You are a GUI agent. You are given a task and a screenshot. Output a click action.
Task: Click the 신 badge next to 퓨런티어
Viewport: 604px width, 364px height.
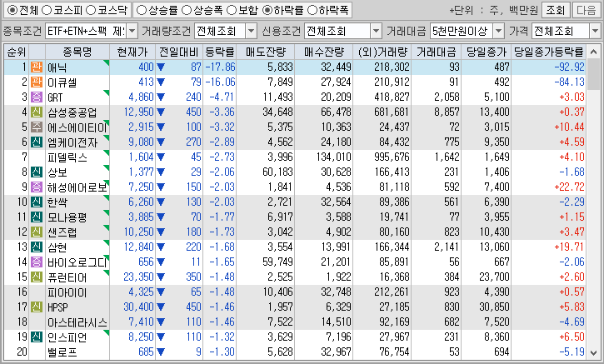[x=37, y=277]
